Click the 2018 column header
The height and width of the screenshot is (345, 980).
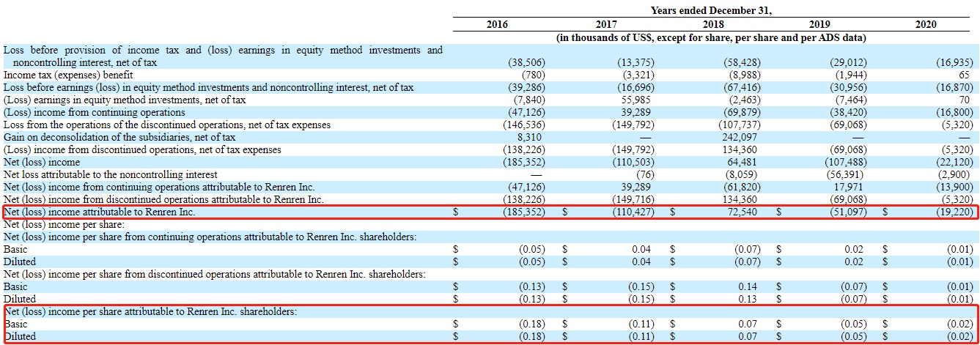[x=713, y=24]
